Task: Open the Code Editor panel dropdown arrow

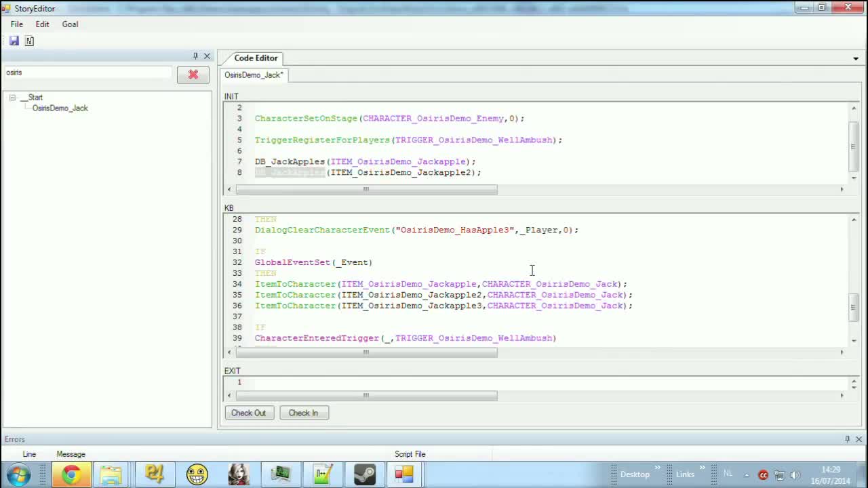Action: point(856,58)
